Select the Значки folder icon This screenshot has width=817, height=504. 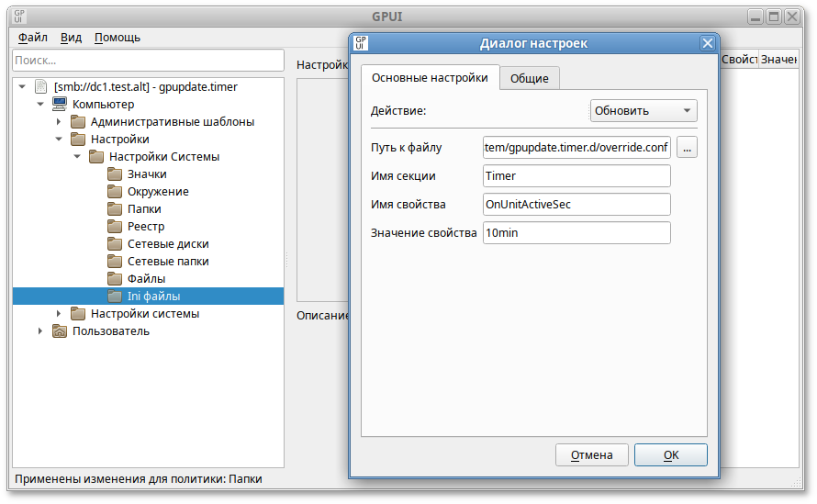pos(114,174)
